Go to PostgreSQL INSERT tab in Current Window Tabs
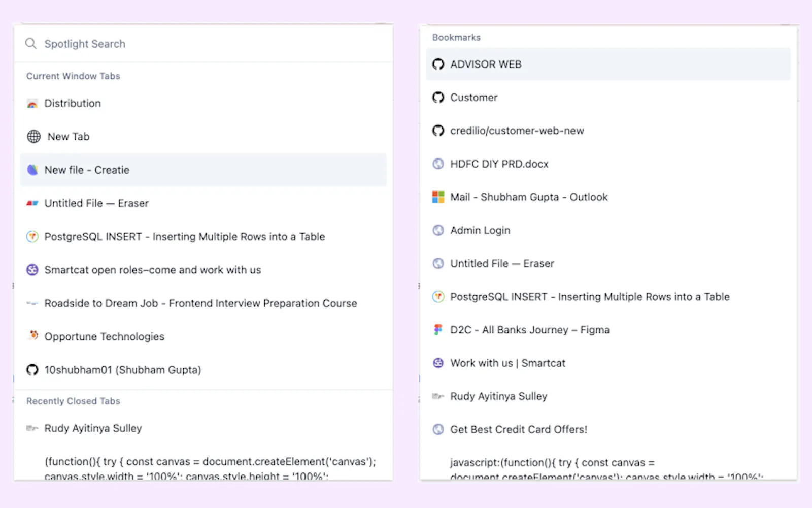Screen dimensions: 812x508 pos(203,237)
